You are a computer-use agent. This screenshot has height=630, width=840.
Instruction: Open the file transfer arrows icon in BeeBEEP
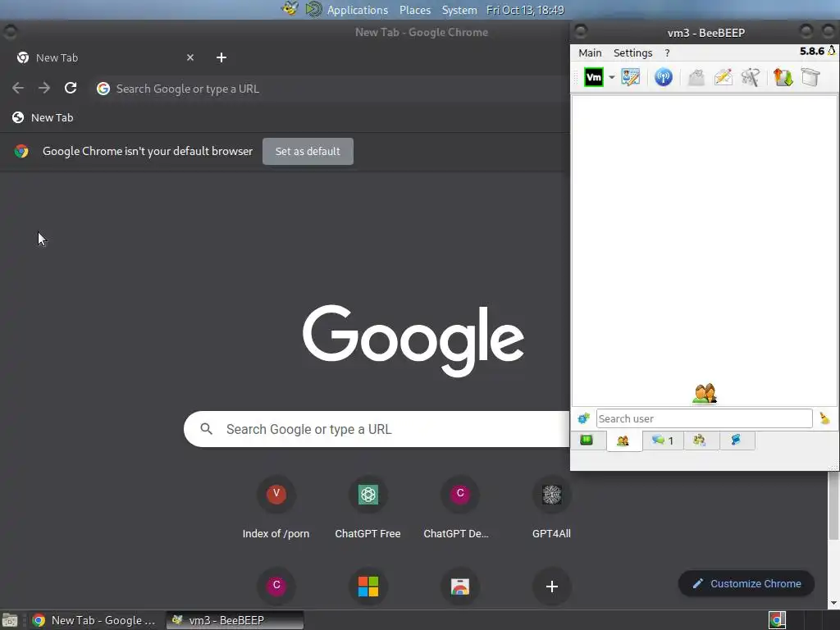(783, 77)
